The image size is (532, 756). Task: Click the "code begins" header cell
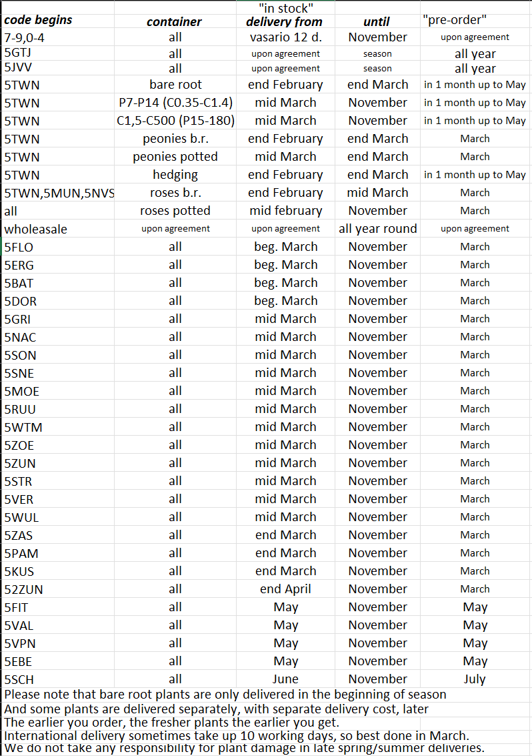38,20
